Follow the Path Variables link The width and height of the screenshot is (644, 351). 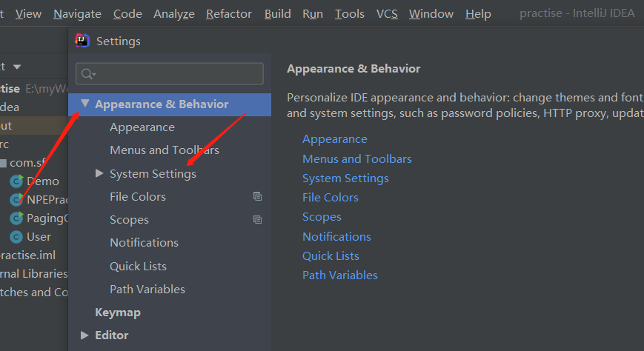point(339,275)
